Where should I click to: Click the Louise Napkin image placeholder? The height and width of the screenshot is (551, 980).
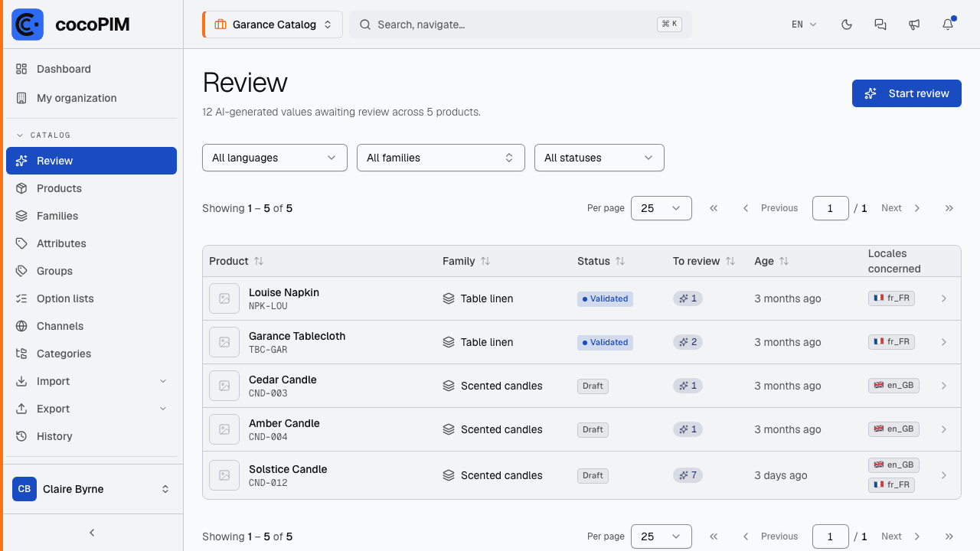[x=224, y=298]
